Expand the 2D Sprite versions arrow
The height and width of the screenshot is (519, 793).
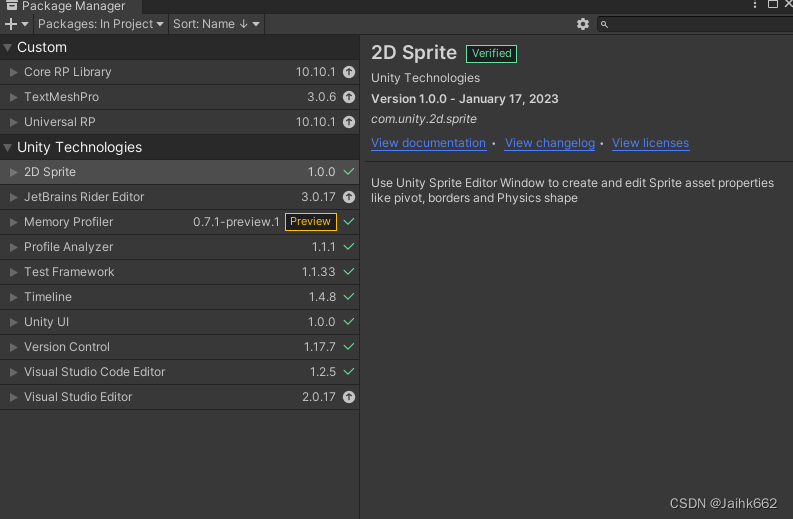point(14,172)
